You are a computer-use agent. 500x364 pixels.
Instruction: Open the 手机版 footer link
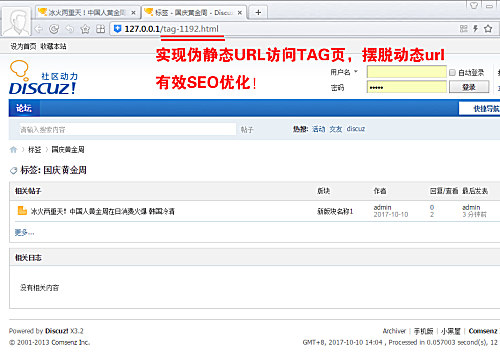click(x=423, y=331)
